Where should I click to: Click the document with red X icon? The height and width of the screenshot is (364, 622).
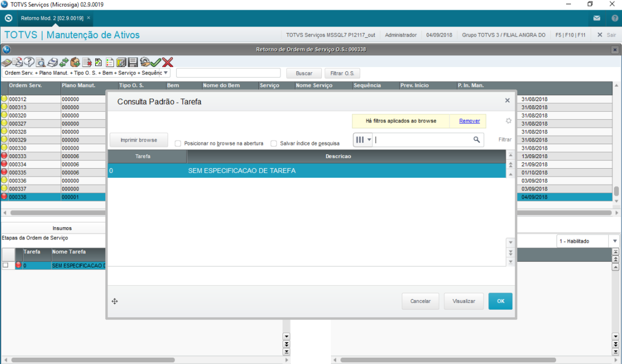pos(87,62)
